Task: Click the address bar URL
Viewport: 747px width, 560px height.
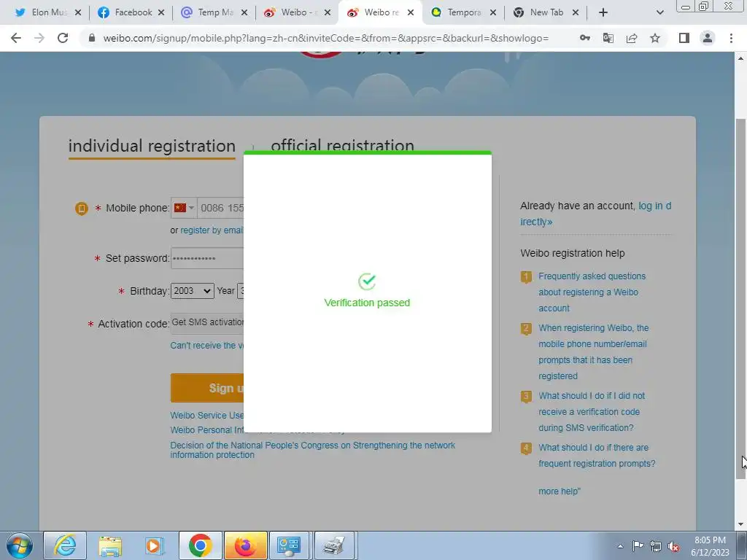Action: (x=326, y=38)
